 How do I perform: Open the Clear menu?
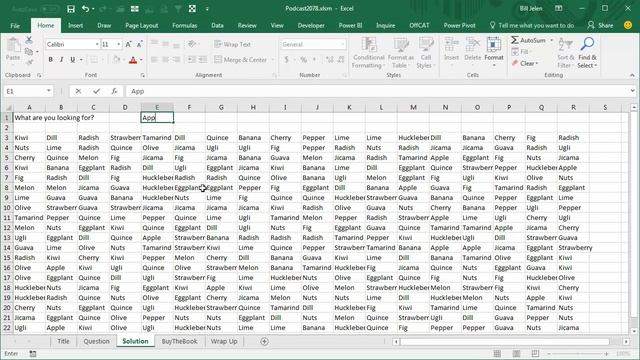(x=525, y=63)
